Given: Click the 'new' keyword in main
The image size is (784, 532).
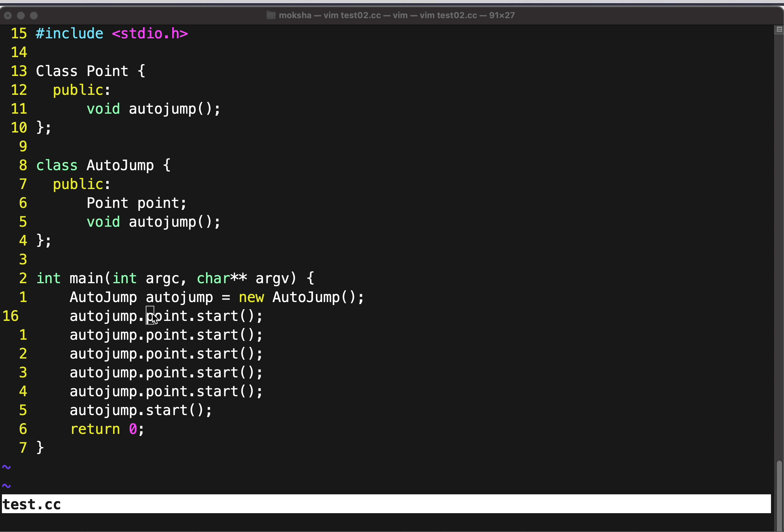Looking at the screenshot, I should (x=251, y=298).
